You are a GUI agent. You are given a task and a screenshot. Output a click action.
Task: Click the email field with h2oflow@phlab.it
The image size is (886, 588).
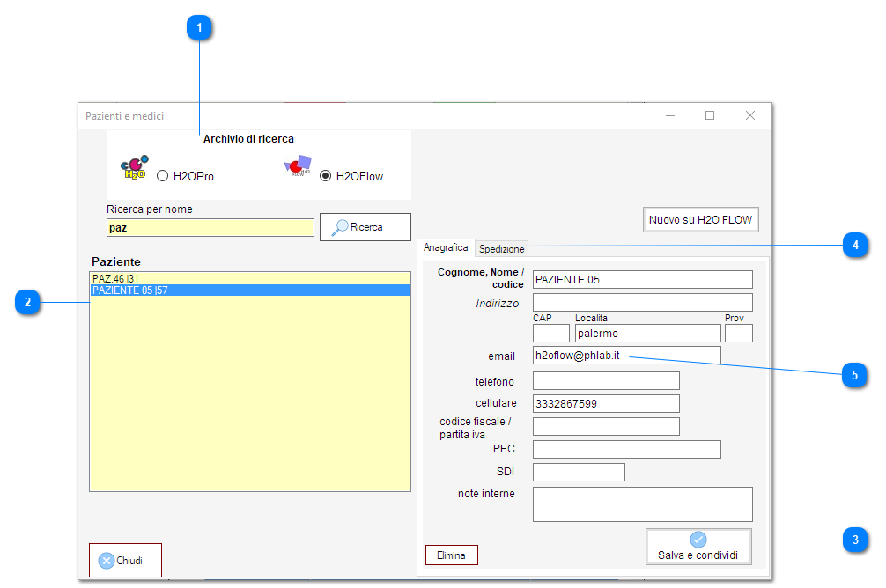627,356
